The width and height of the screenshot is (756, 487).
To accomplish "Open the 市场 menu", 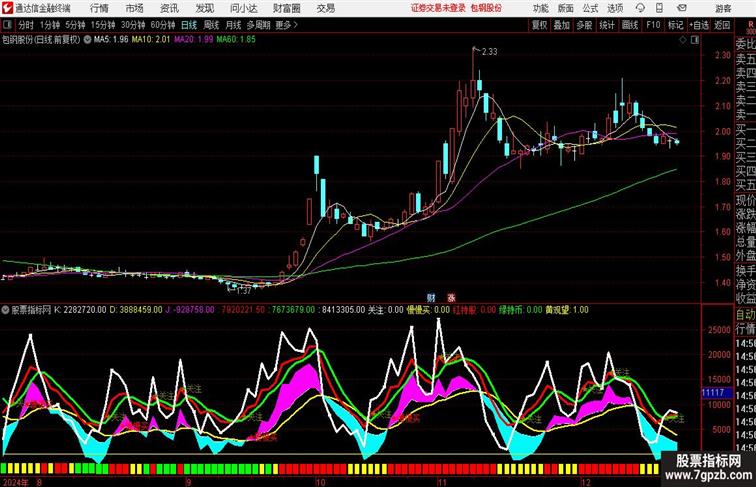I will 134,8.
